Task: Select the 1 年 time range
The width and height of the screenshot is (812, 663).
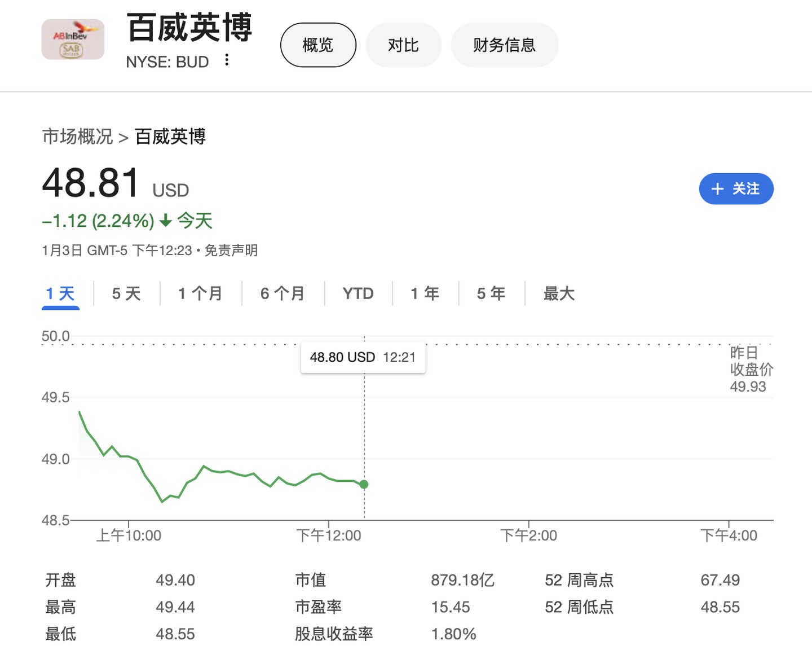Action: [425, 293]
